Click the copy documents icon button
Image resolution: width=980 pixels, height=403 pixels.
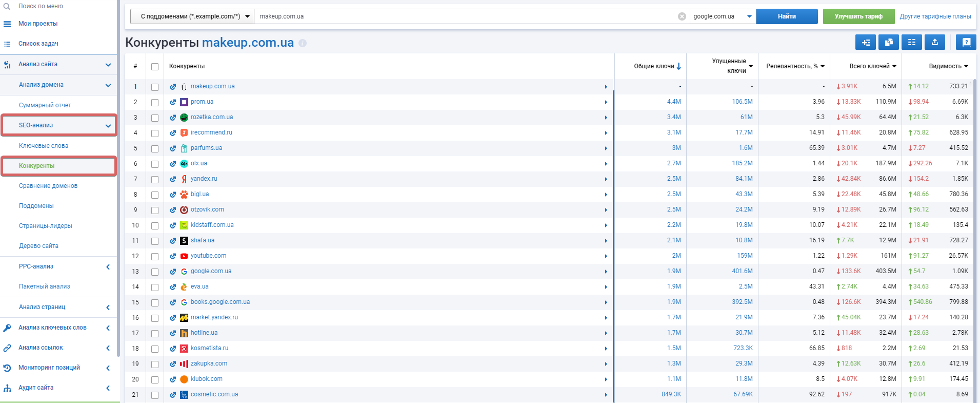click(x=889, y=42)
